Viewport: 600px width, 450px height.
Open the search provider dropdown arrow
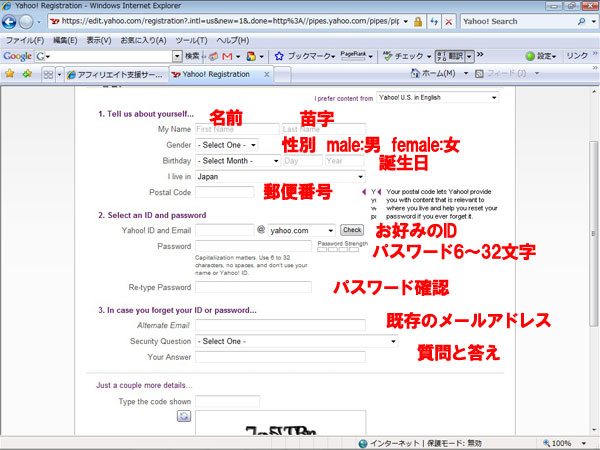point(593,21)
